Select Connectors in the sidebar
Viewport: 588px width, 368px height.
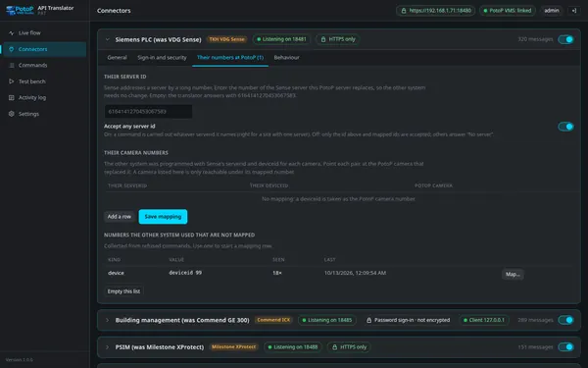click(44, 49)
